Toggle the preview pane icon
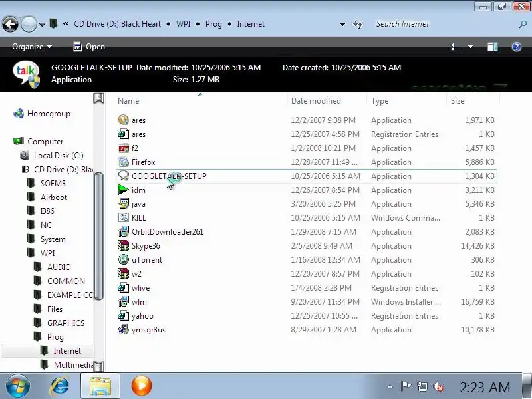This screenshot has width=532, height=399. (492, 47)
